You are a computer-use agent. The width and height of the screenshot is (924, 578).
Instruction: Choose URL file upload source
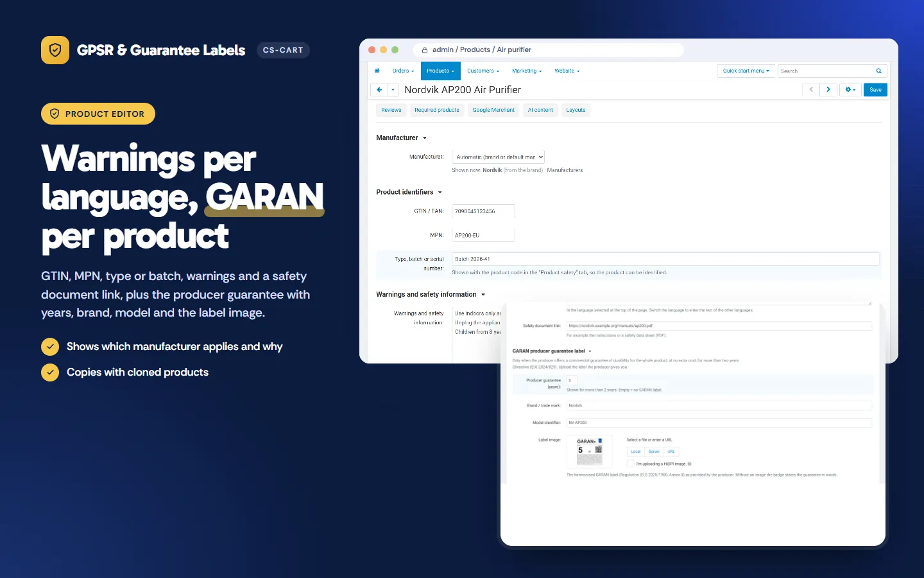coord(671,451)
